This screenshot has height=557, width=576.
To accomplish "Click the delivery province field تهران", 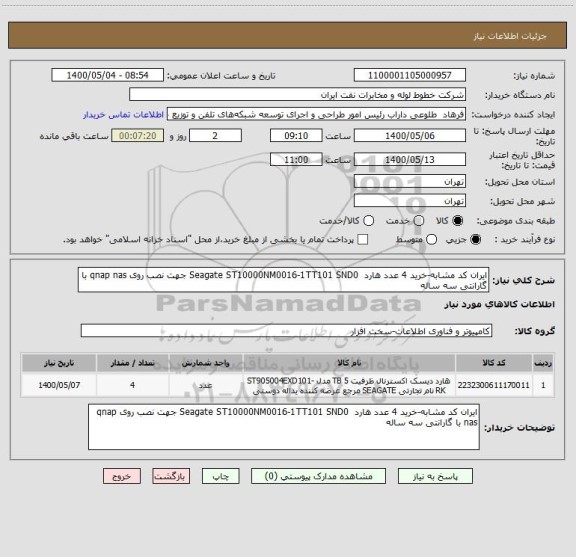I will [410, 182].
